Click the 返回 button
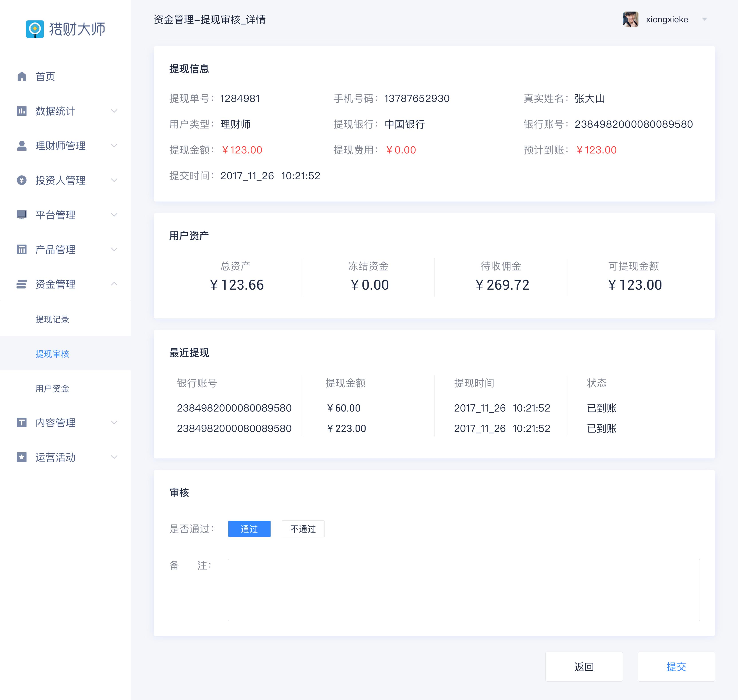This screenshot has width=738, height=700. point(584,666)
